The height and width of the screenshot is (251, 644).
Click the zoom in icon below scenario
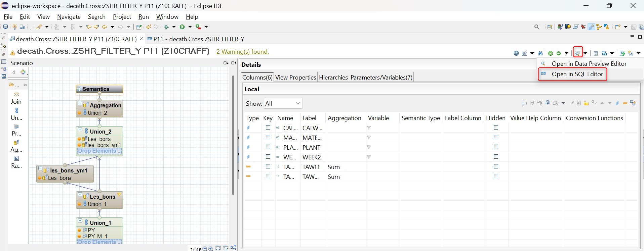click(x=211, y=249)
